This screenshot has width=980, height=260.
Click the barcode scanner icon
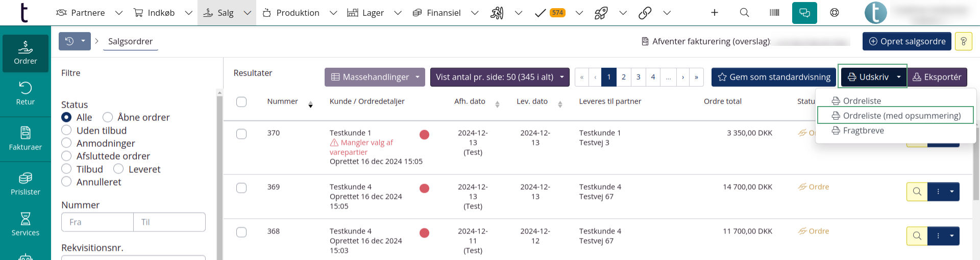[774, 13]
